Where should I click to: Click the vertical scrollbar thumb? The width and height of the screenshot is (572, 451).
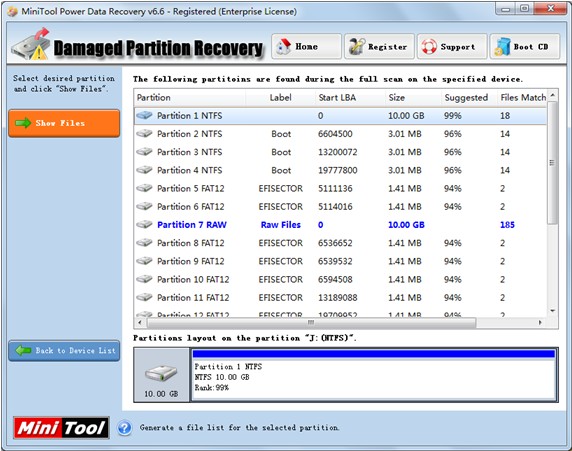(x=552, y=163)
